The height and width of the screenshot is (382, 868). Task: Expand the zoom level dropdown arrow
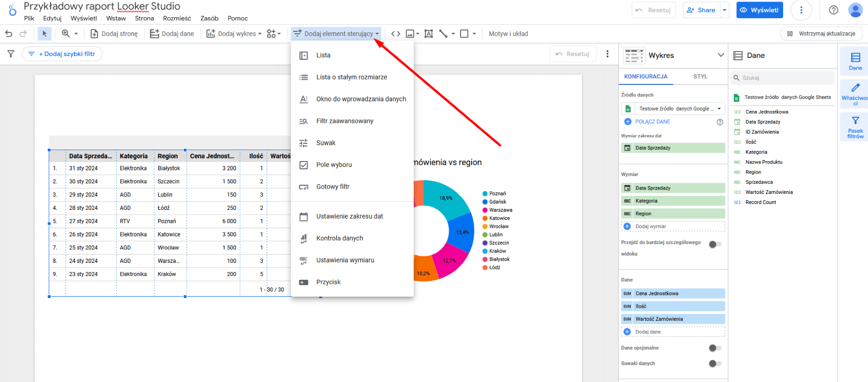coord(76,34)
